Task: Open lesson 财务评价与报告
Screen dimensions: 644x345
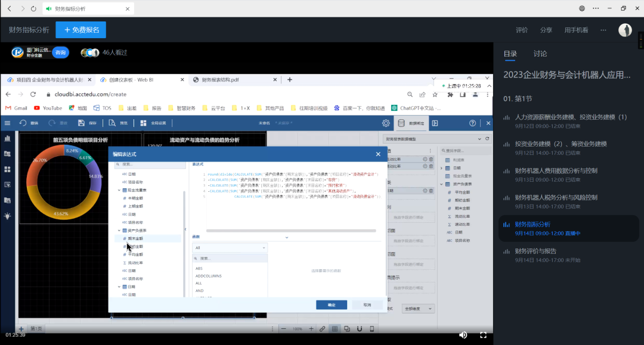Action: [568, 255]
